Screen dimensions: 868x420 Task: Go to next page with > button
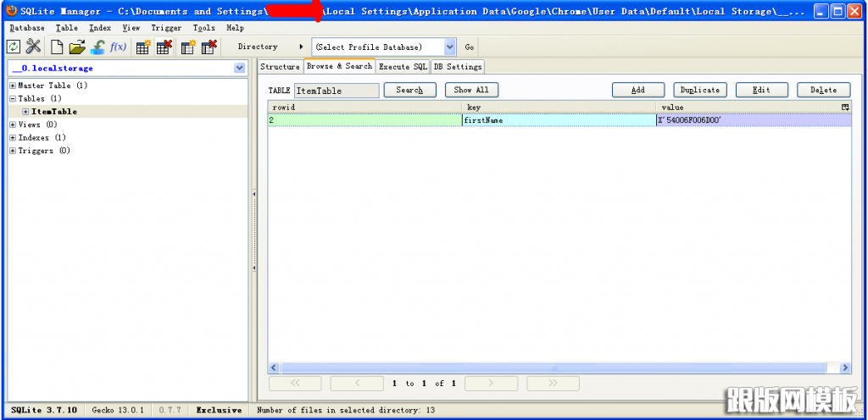pyautogui.click(x=491, y=383)
